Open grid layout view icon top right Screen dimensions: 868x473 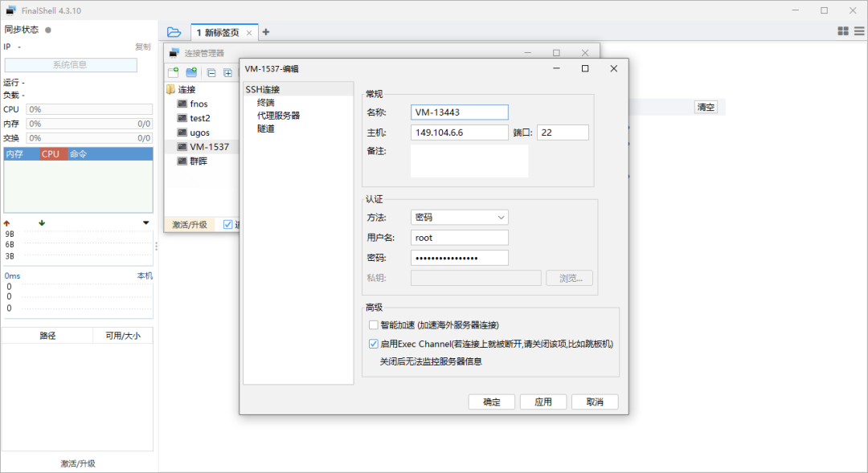click(x=843, y=31)
